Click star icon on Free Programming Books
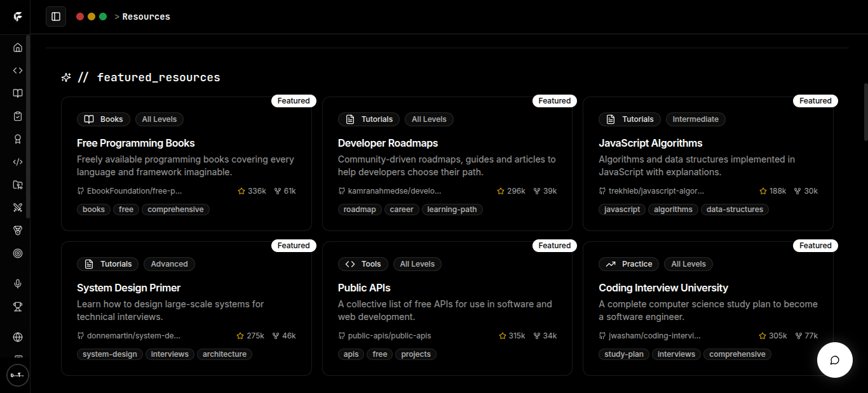Screen dimensions: 868x393 coord(241,191)
